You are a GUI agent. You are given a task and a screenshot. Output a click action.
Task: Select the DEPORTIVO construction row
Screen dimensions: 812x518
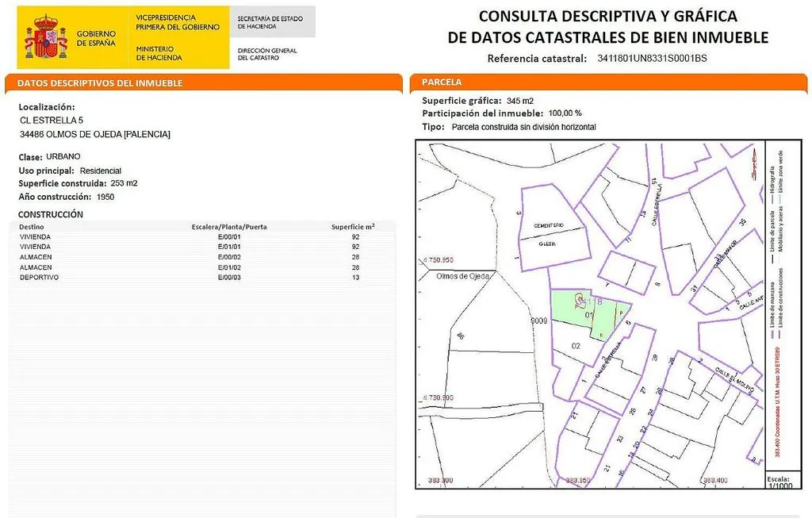coord(202,277)
